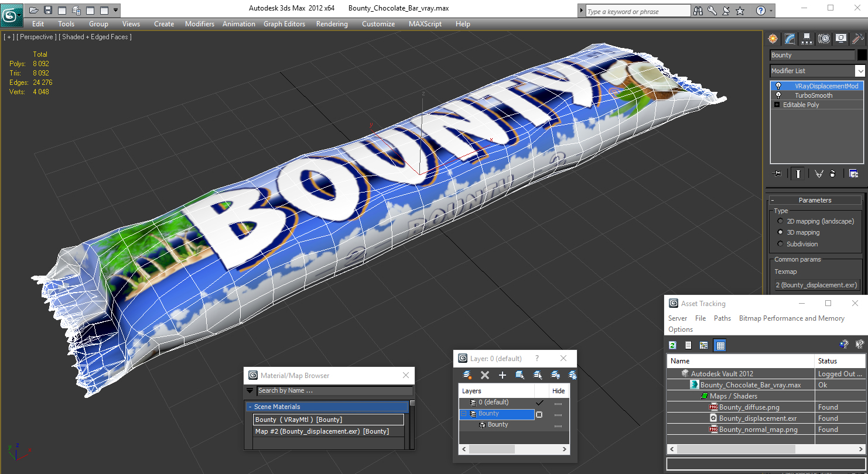Open the Hierarchy command panel tab

(x=807, y=39)
